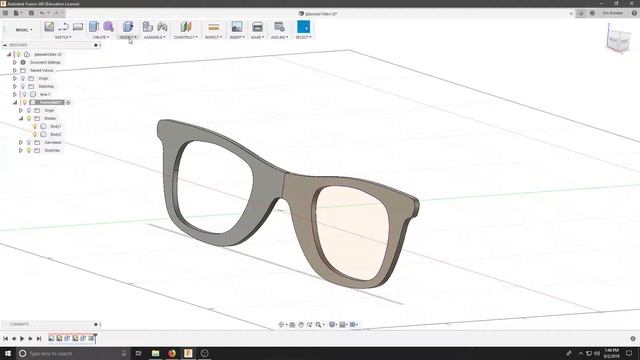The width and height of the screenshot is (640, 360).
Task: Click the Insert image icon
Action: tap(237, 27)
